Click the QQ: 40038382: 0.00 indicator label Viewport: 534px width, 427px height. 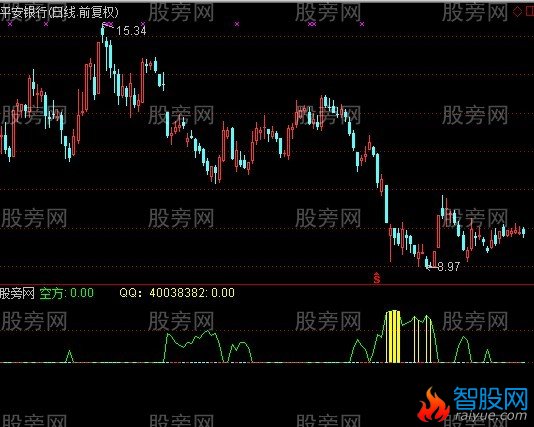click(x=177, y=293)
